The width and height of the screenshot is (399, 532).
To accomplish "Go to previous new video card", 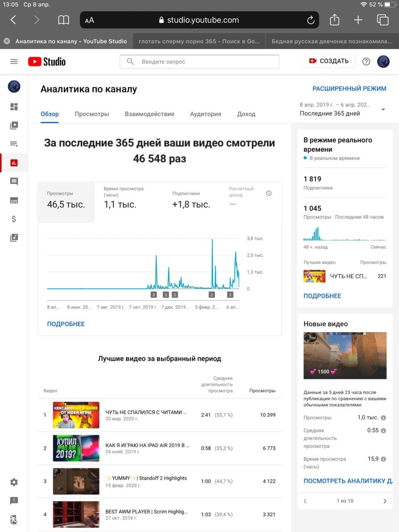I will pos(305,501).
